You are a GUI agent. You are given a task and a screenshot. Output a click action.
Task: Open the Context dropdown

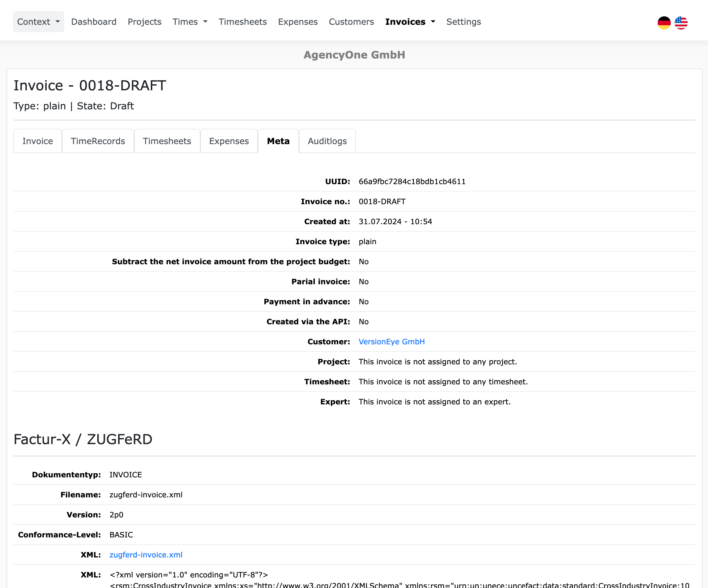(x=38, y=21)
